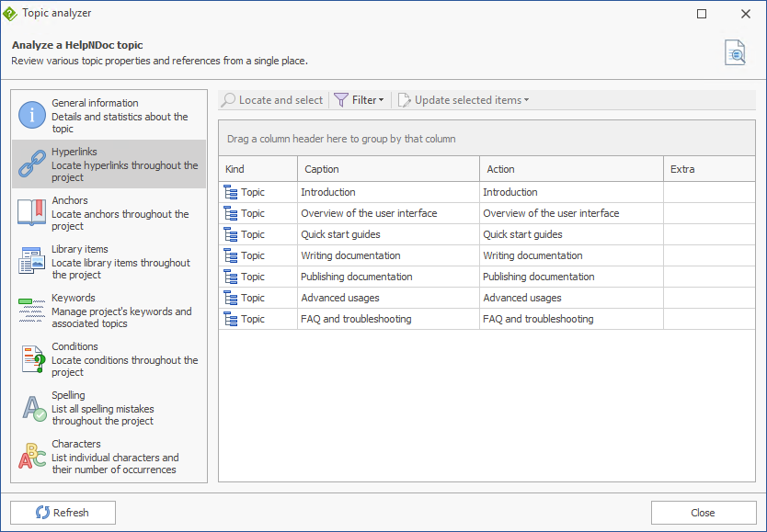Image resolution: width=767 pixels, height=532 pixels.
Task: Click the Close button
Action: click(x=704, y=513)
